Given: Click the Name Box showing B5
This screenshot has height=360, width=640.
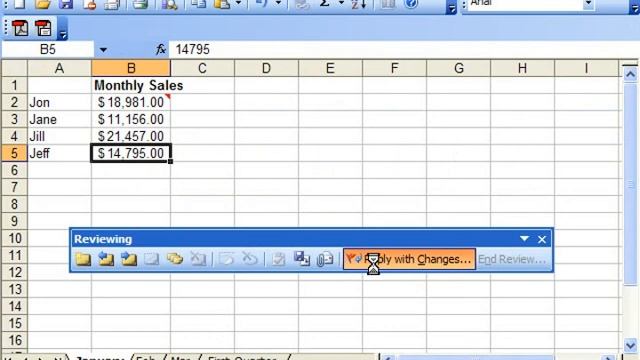Looking at the screenshot, I should pos(48,49).
